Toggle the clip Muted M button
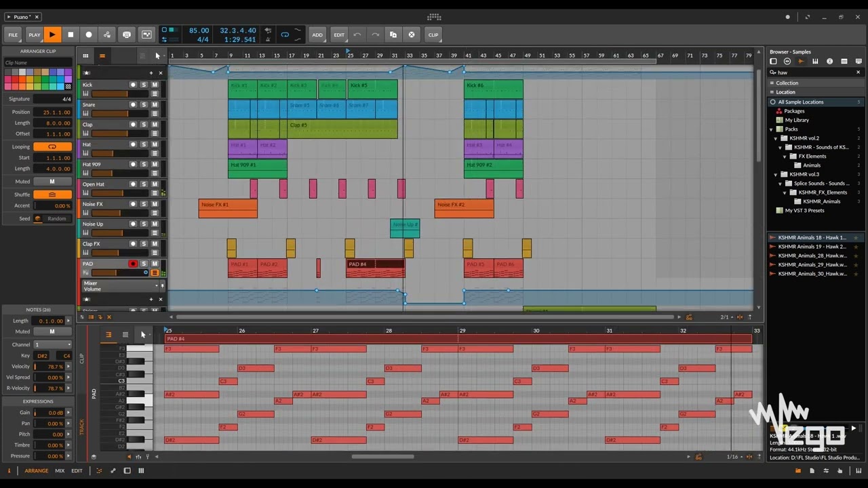 point(52,182)
